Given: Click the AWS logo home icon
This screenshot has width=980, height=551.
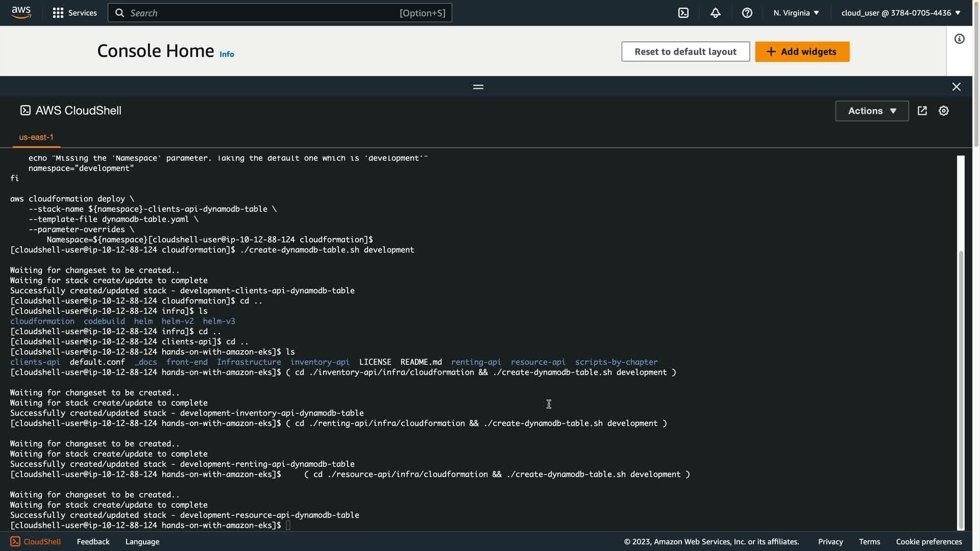Looking at the screenshot, I should coord(21,13).
